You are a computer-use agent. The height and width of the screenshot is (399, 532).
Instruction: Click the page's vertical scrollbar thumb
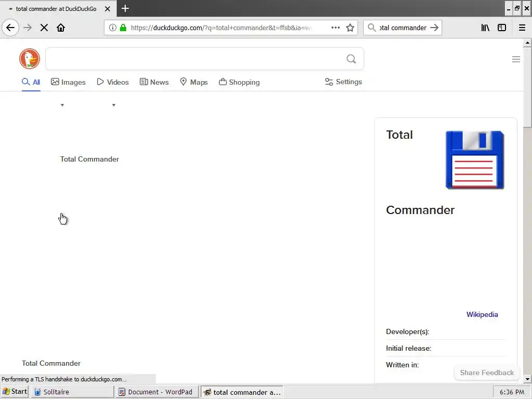coord(527,87)
